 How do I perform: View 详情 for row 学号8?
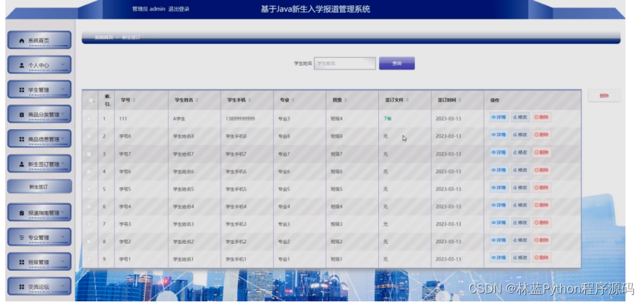[499, 134]
